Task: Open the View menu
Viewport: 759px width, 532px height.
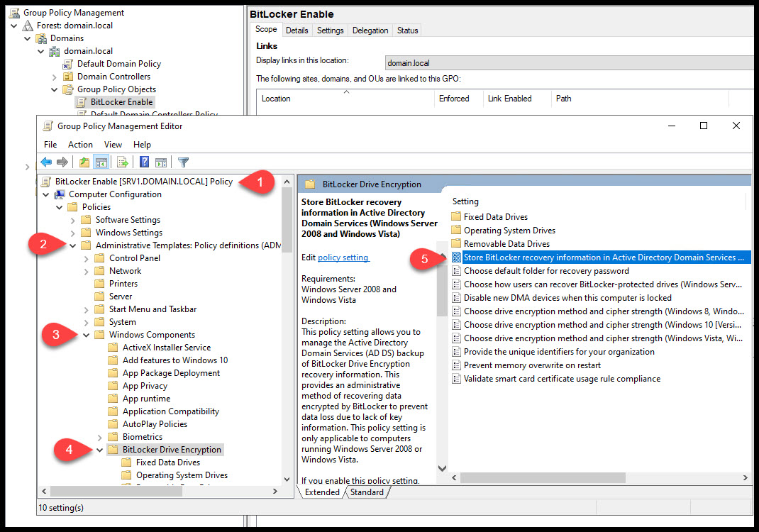Action: point(113,144)
